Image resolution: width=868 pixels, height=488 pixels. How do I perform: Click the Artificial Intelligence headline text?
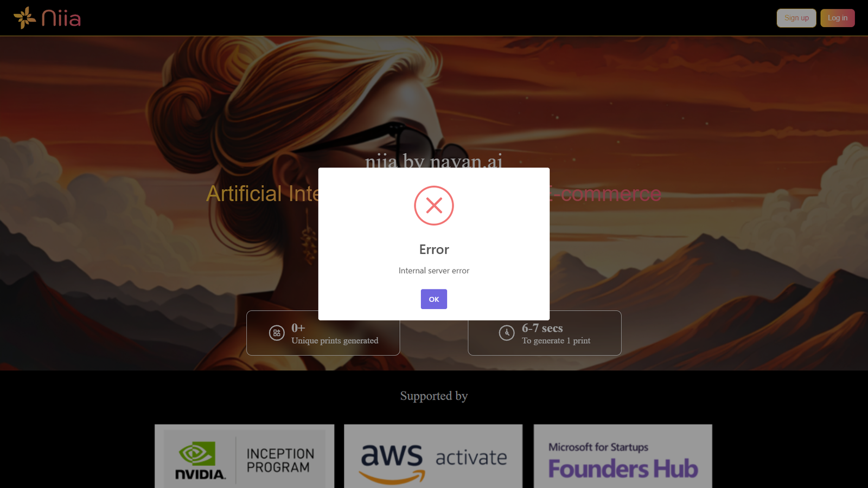point(263,194)
